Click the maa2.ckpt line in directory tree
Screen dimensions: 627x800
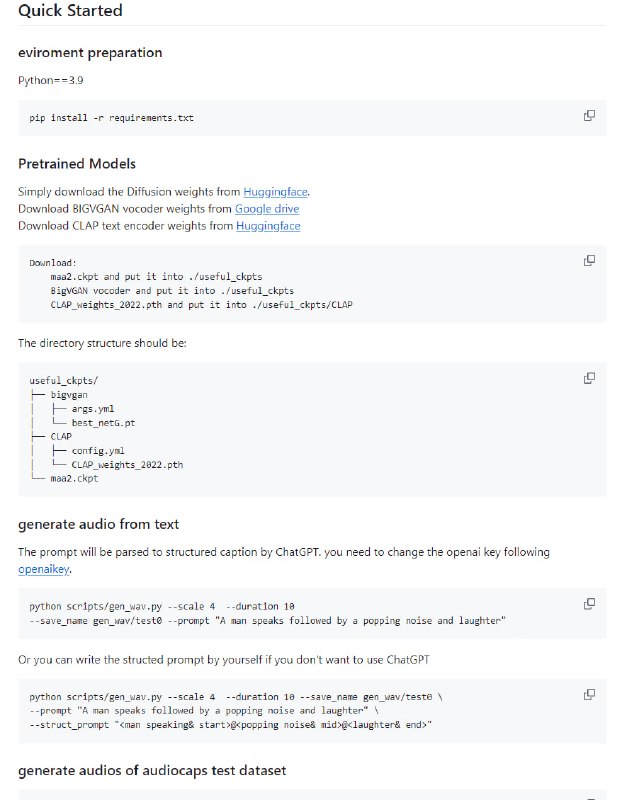73,478
